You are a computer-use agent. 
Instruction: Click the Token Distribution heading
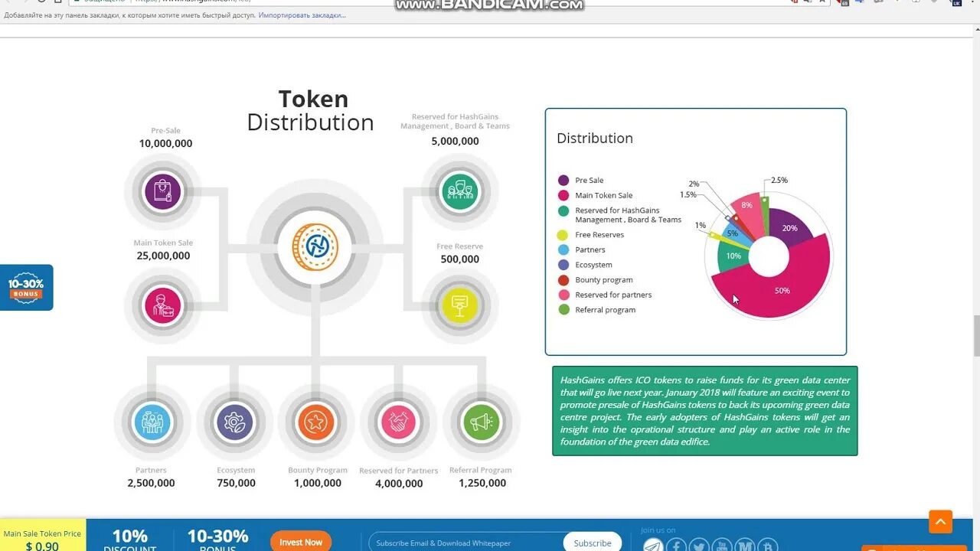click(x=311, y=110)
